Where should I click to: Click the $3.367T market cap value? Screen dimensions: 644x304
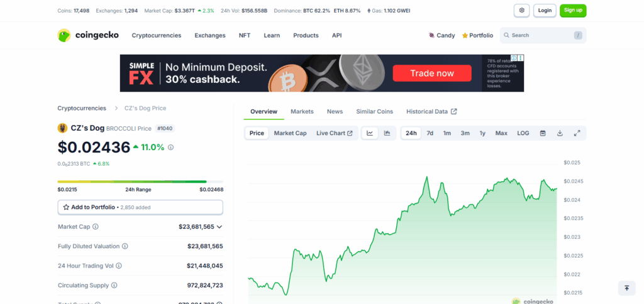click(x=184, y=11)
